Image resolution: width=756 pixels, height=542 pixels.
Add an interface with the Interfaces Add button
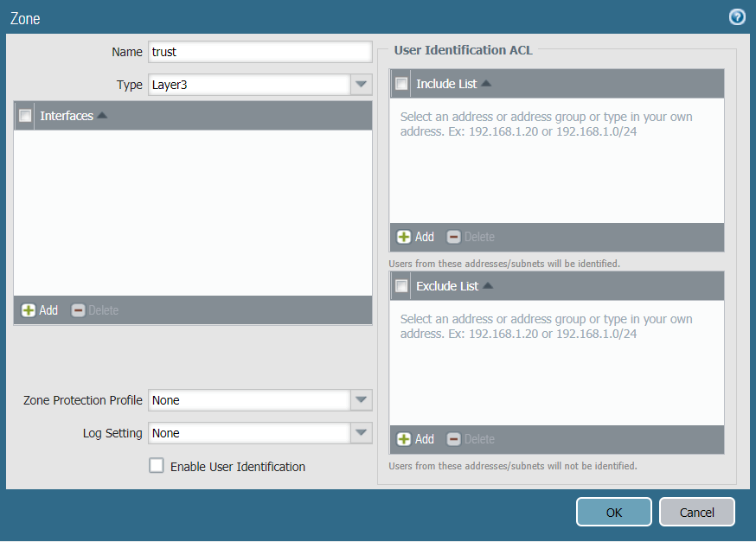pyautogui.click(x=40, y=310)
